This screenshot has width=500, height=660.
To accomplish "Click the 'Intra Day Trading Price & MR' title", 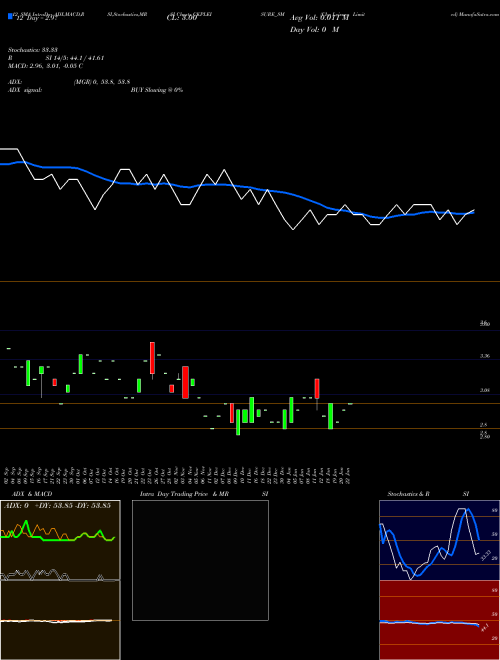I will point(185,494).
